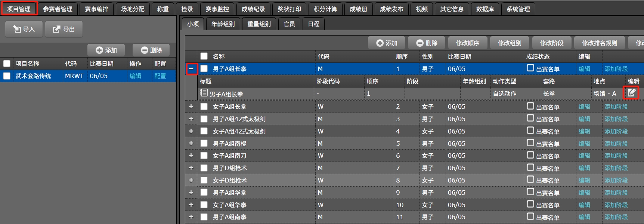Click 添加阶段 link for 女子A组长拳
This screenshot has height=224, width=644.
pyautogui.click(x=616, y=107)
